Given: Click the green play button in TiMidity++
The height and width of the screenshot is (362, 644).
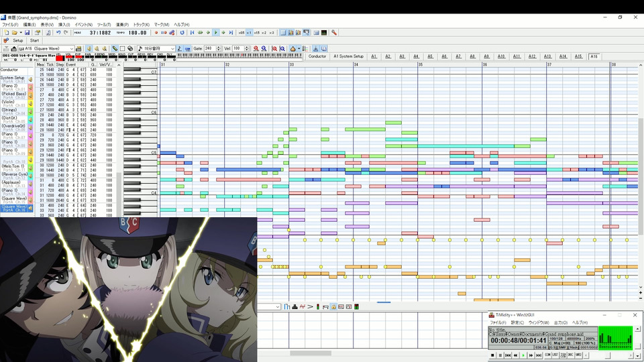Looking at the screenshot, I should point(523,355).
